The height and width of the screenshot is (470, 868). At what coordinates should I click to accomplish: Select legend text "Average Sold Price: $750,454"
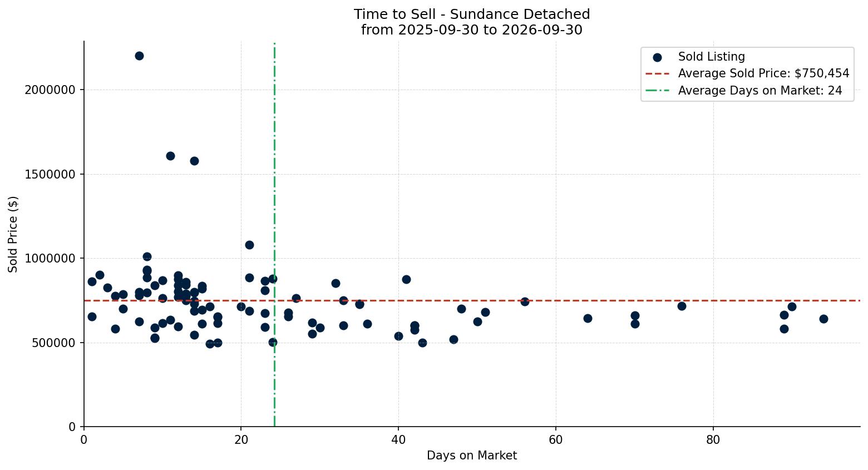tap(763, 73)
